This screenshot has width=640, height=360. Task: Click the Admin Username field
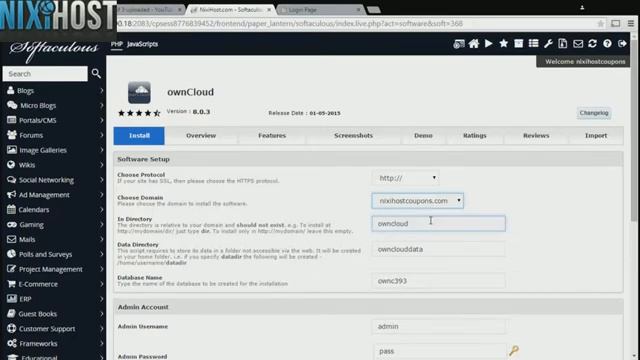pyautogui.click(x=438, y=327)
